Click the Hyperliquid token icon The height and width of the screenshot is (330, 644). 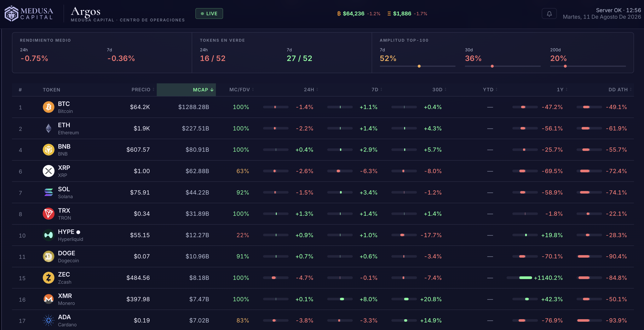click(49, 235)
